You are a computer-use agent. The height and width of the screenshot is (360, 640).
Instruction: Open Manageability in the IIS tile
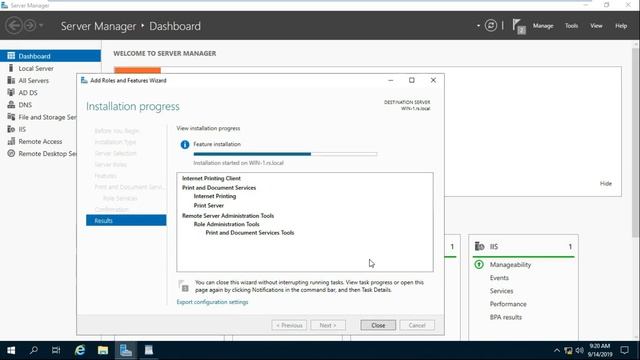[510, 264]
